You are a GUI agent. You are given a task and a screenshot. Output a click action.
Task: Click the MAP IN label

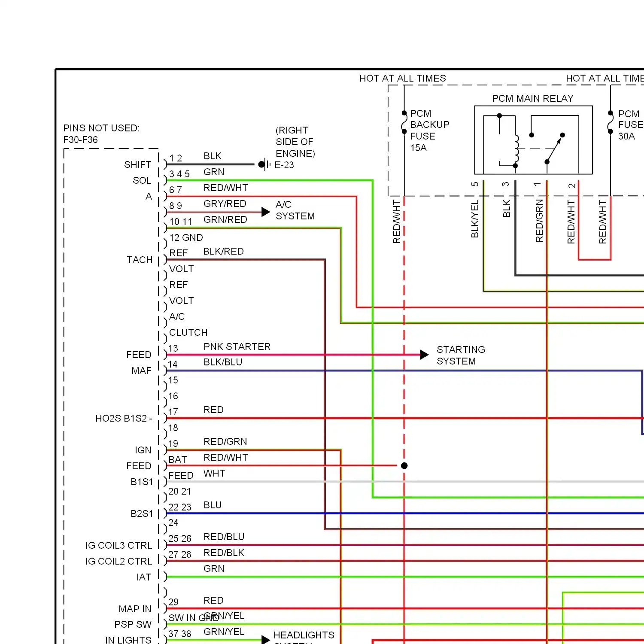[135, 609]
